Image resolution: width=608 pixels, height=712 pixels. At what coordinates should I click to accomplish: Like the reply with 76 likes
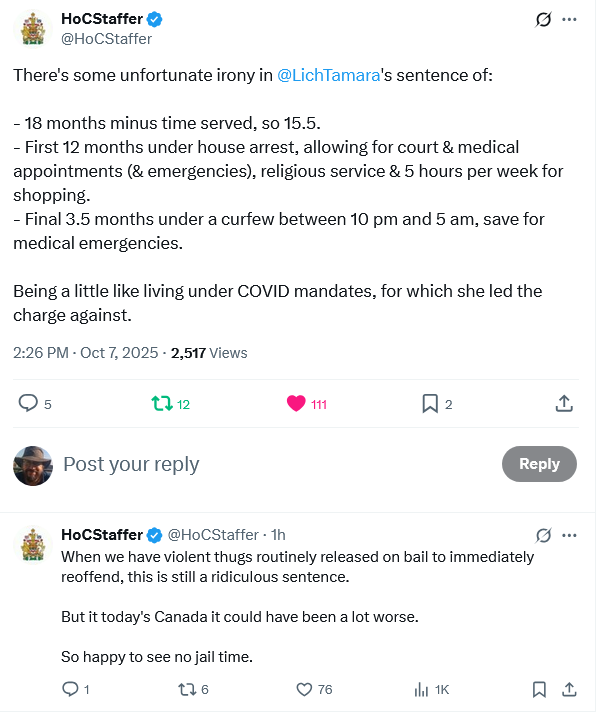[305, 689]
